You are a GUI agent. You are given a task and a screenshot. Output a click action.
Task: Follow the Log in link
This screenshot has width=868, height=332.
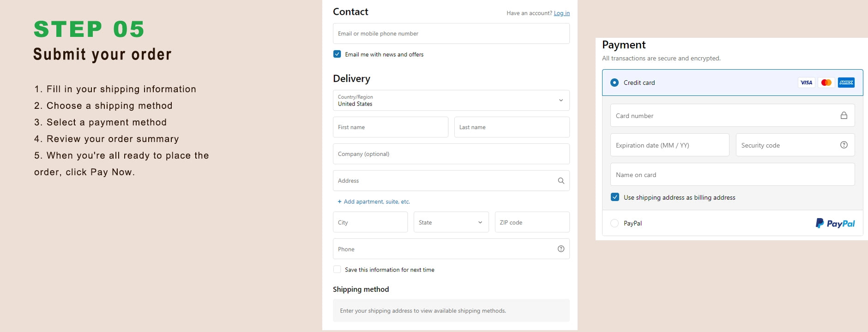coord(561,13)
